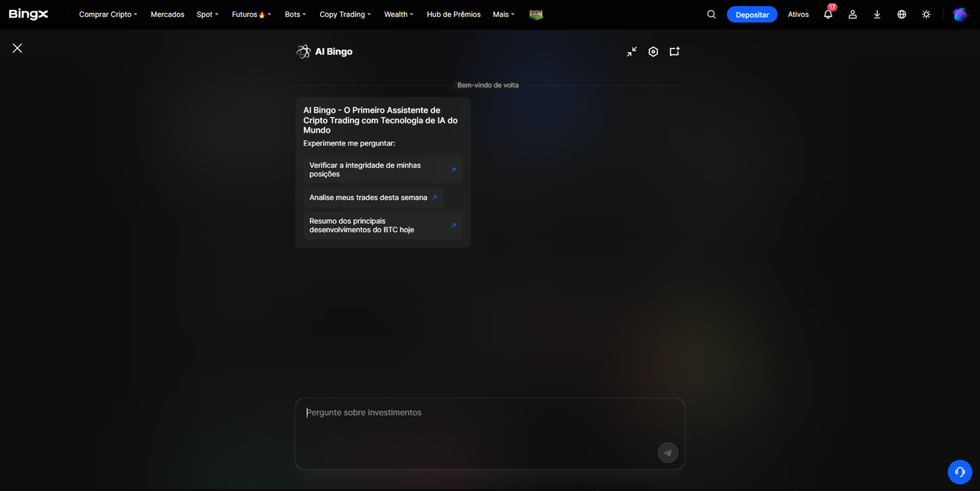
Task: Open the Ativos page
Action: (x=798, y=15)
